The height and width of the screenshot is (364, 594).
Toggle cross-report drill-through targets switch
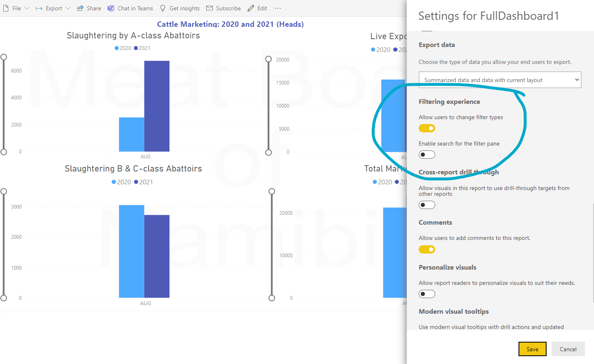click(x=427, y=205)
